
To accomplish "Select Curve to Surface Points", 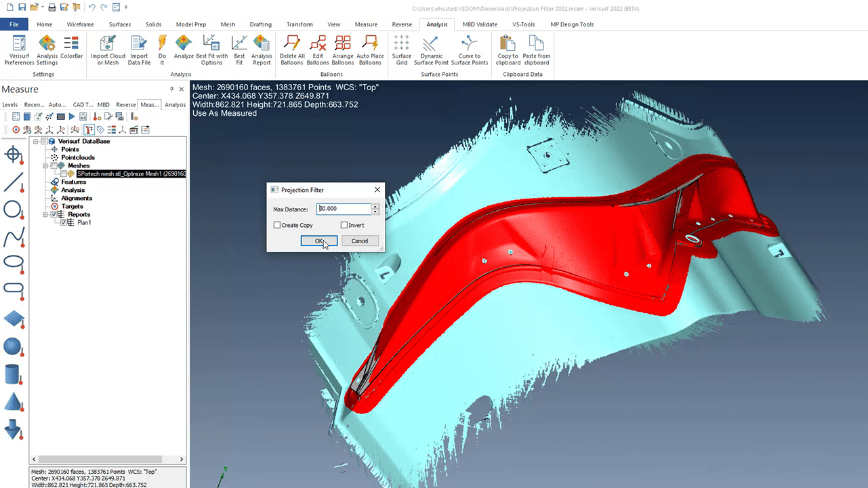I will (470, 50).
